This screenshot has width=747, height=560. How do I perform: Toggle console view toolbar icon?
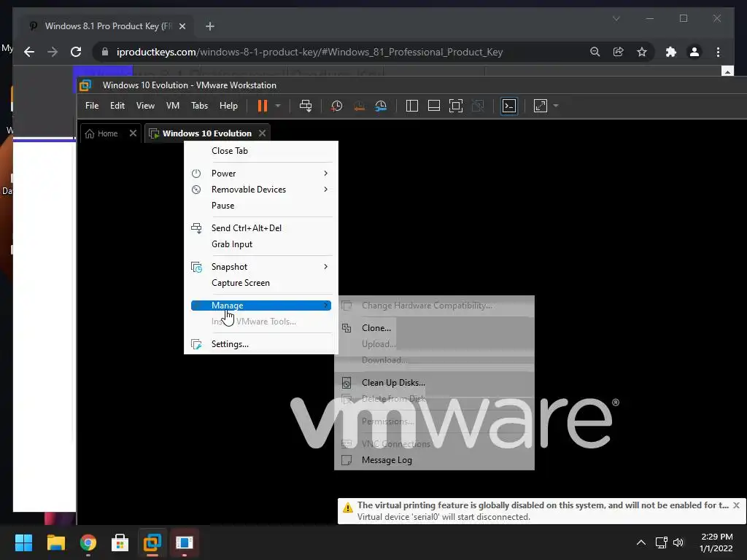(509, 106)
